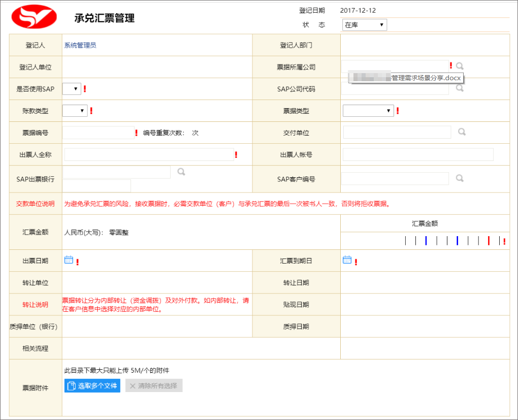518x420 pixels.
Task: Click the 此目录下最大只能上传 text
Action: coord(117,370)
